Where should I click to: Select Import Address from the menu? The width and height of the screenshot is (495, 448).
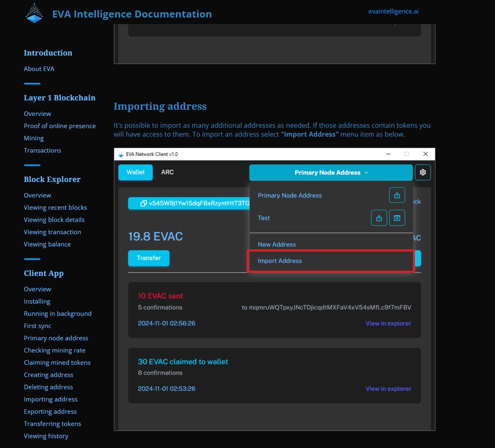pos(280,261)
